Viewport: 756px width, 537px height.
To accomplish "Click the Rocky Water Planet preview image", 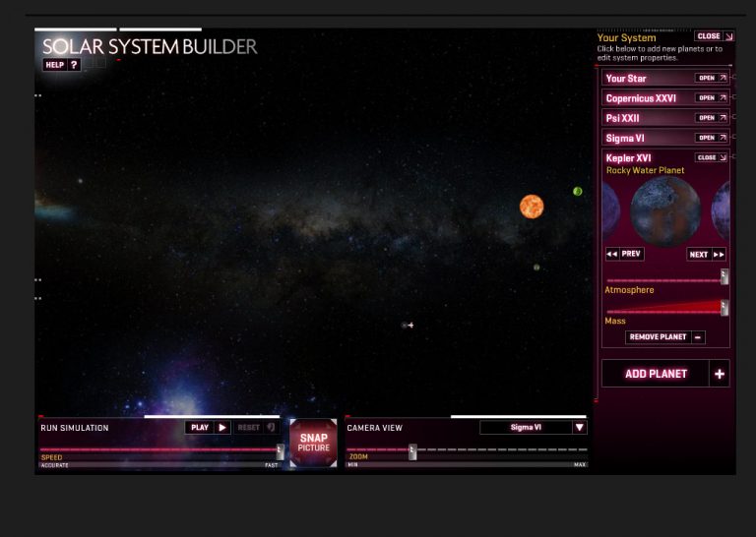I will coord(665,209).
